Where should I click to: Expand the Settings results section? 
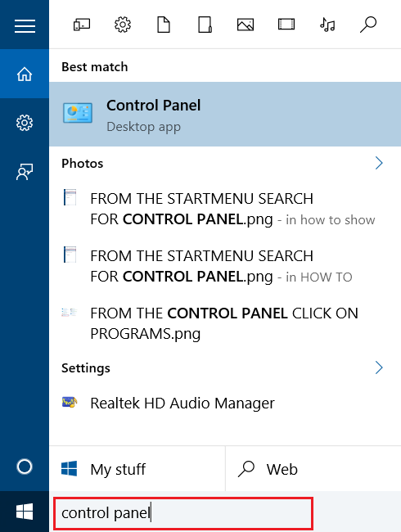(379, 367)
